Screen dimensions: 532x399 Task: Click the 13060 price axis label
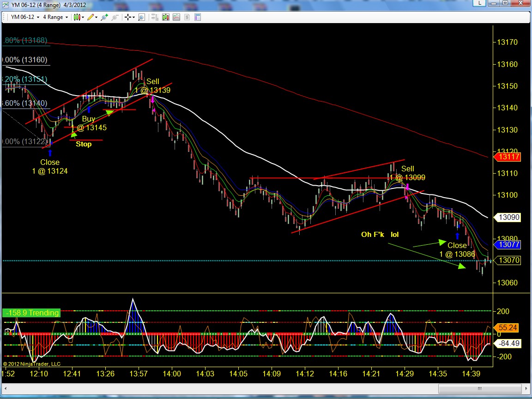click(x=507, y=283)
